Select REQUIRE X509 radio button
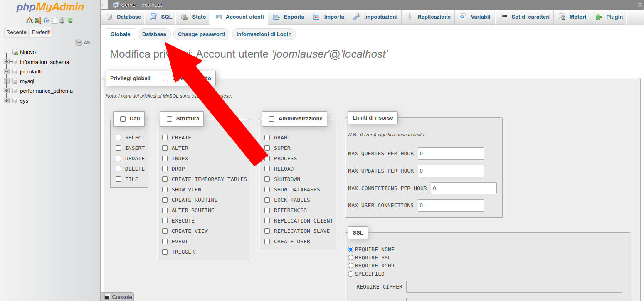 350,266
